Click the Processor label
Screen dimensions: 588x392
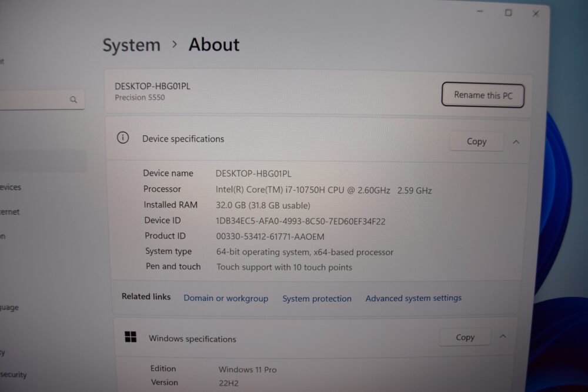click(162, 189)
